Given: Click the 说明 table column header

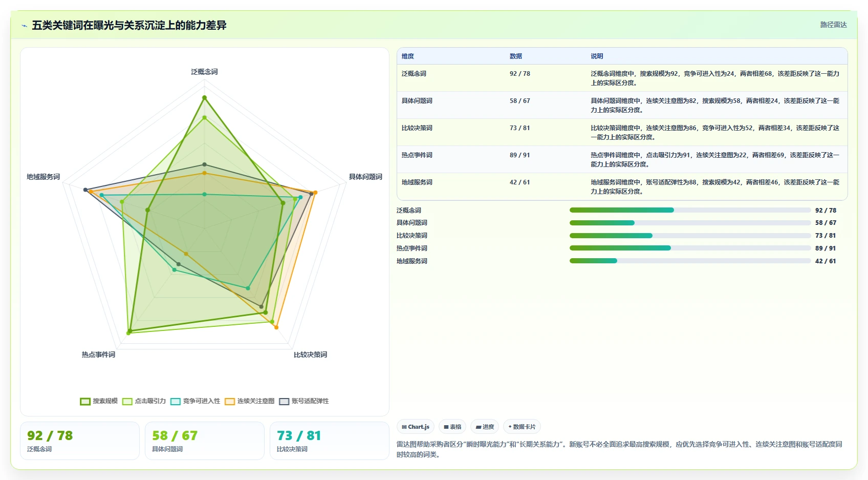Looking at the screenshot, I should coord(597,56).
